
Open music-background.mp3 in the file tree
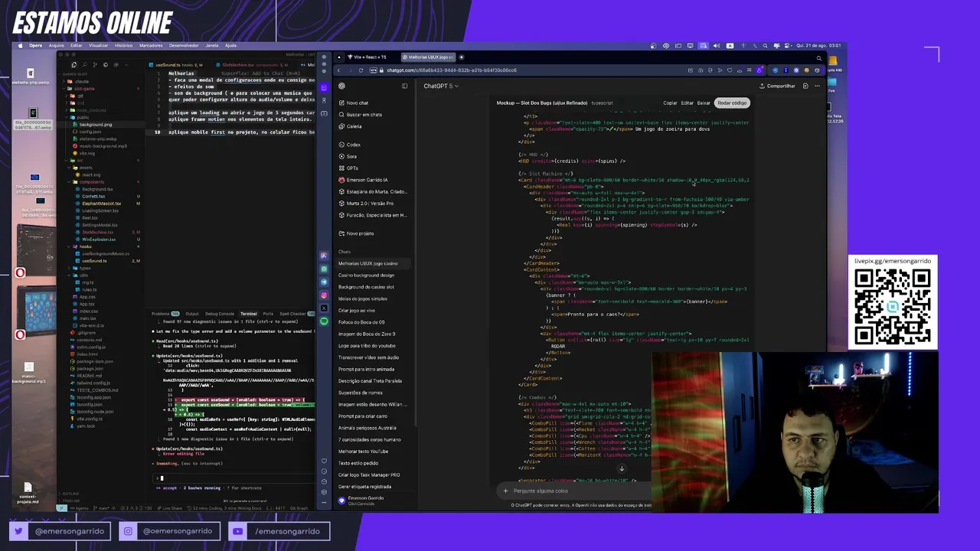(103, 146)
